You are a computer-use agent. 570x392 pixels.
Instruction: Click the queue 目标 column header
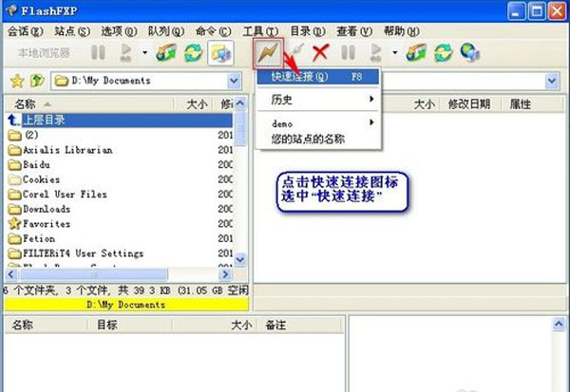tap(129, 325)
